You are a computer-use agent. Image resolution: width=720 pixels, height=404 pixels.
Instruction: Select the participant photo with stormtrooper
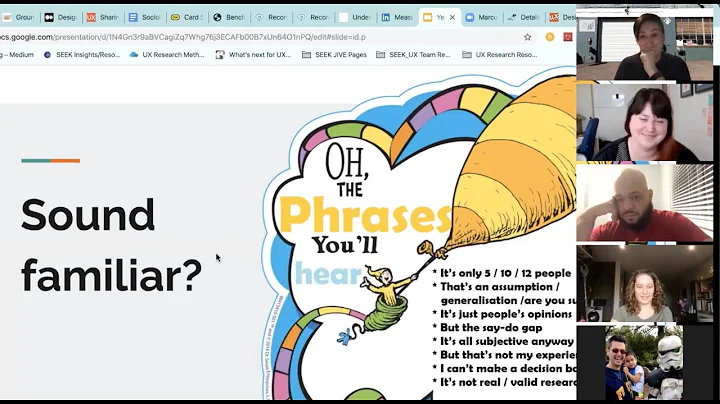[x=644, y=363]
